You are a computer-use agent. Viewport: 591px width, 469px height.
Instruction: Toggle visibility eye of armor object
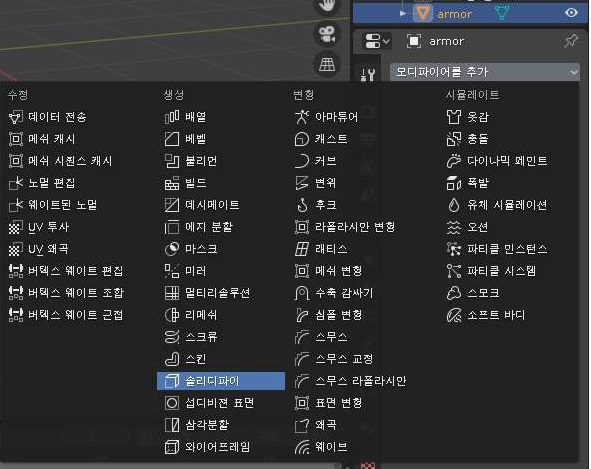tap(571, 12)
